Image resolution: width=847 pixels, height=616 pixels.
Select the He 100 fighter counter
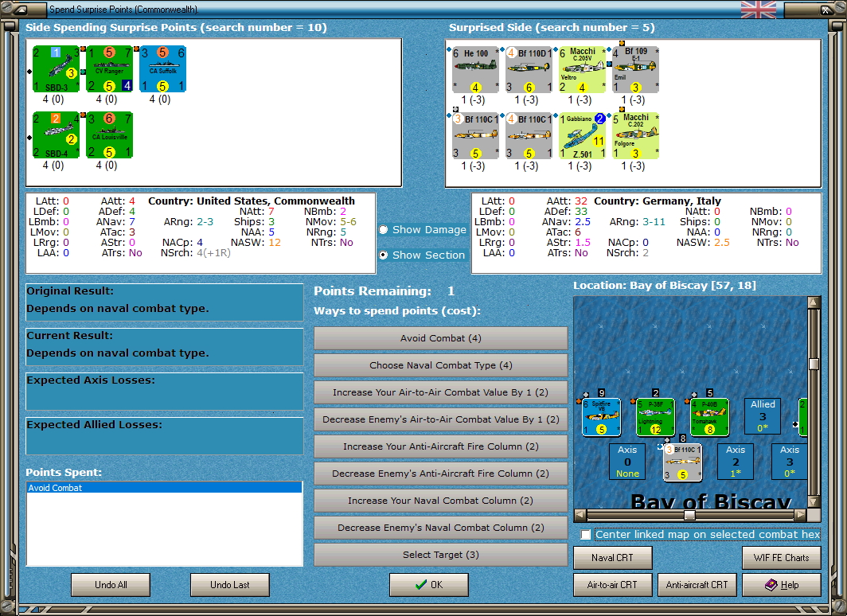point(475,70)
